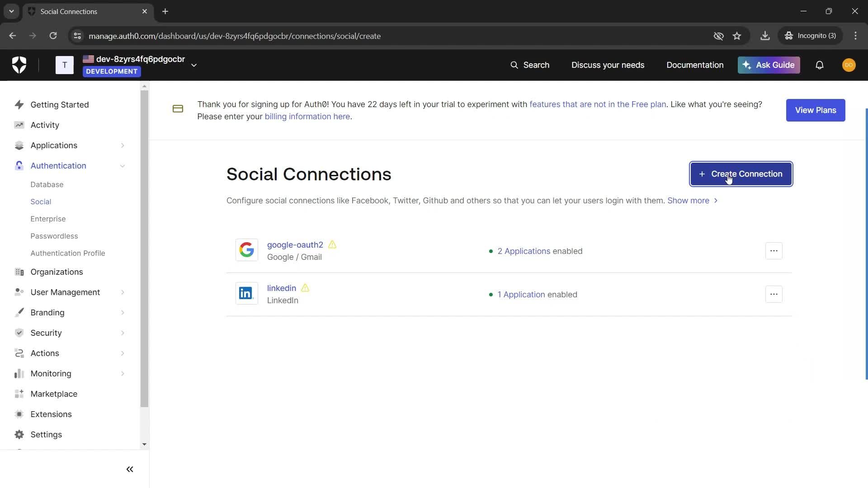This screenshot has width=868, height=488.
Task: Click the Getting Started lightning icon
Action: (x=19, y=105)
